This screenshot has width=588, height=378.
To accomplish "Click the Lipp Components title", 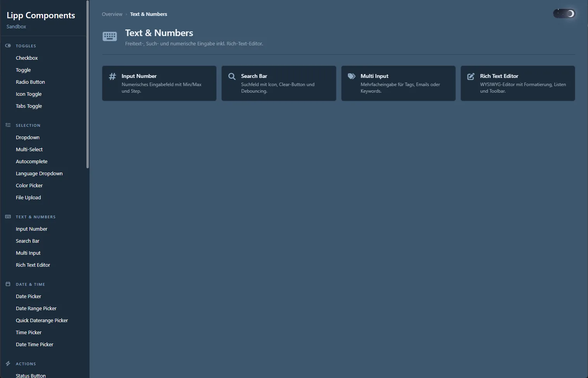I will coord(41,16).
